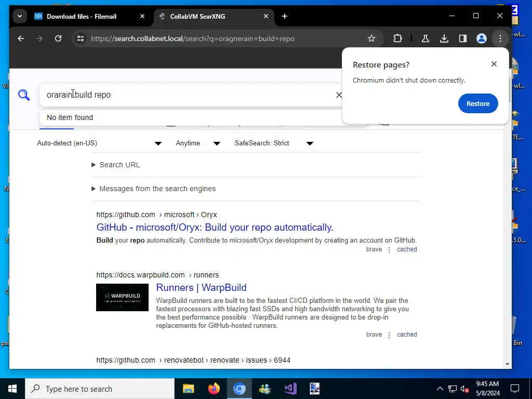Open the Anytime time range dropdown

198,143
